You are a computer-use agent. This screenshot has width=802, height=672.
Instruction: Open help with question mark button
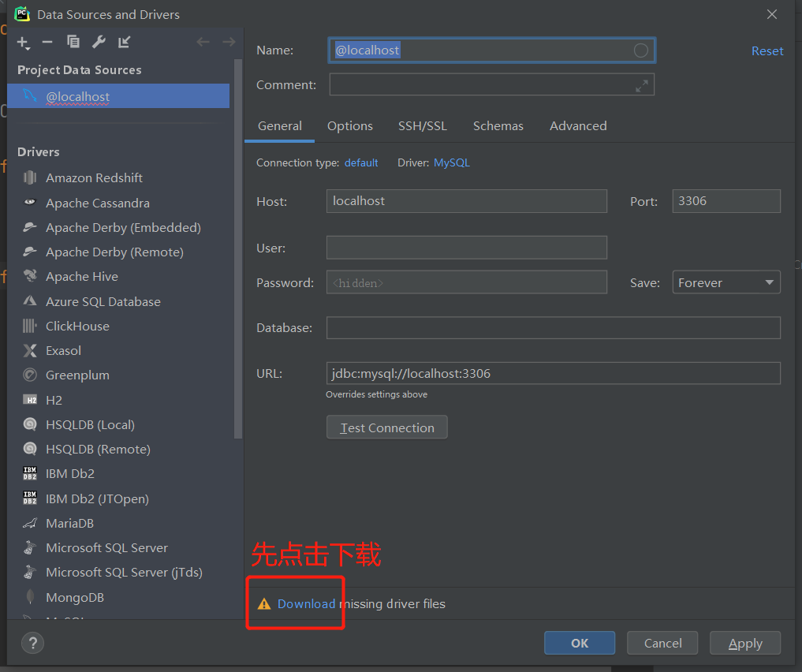pos(33,643)
